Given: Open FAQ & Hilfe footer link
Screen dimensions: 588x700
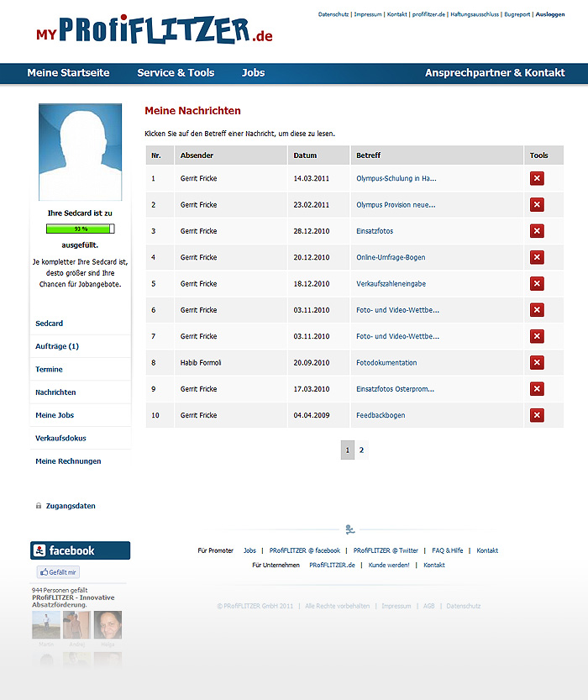Looking at the screenshot, I should (448, 550).
